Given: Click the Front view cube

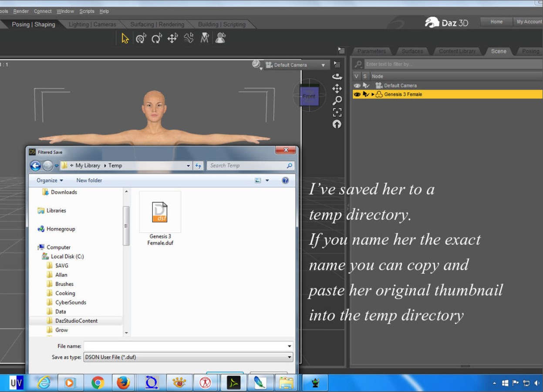Looking at the screenshot, I should 309,96.
